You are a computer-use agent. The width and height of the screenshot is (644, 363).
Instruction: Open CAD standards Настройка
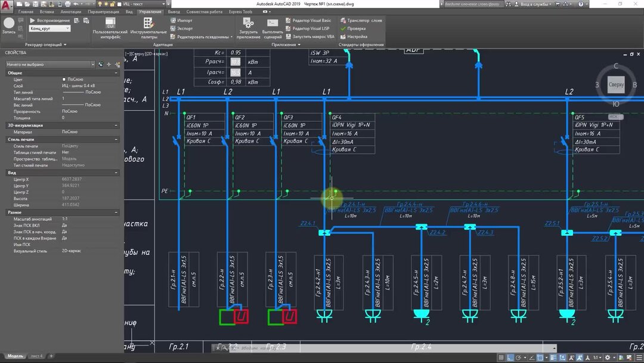pos(354,36)
